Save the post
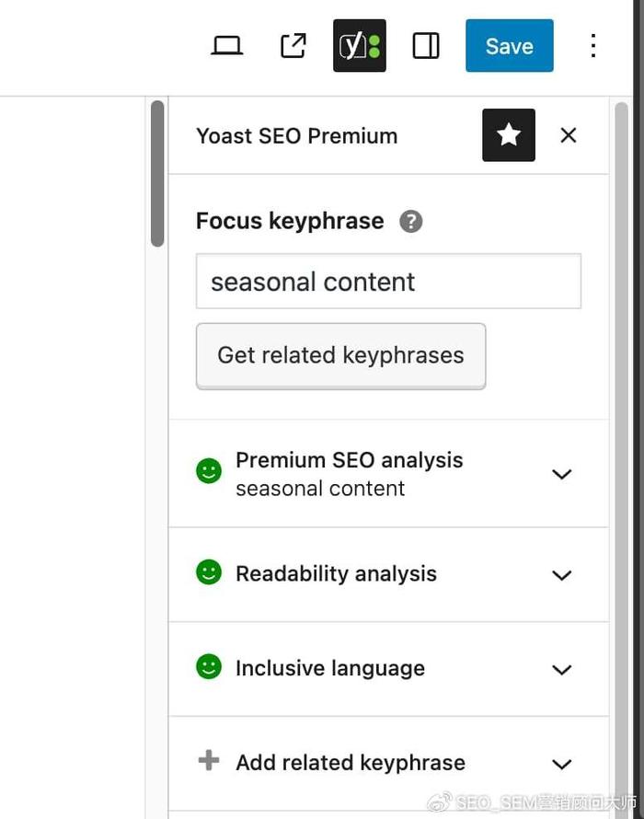Screen dimensions: 644x819 pos(510,45)
